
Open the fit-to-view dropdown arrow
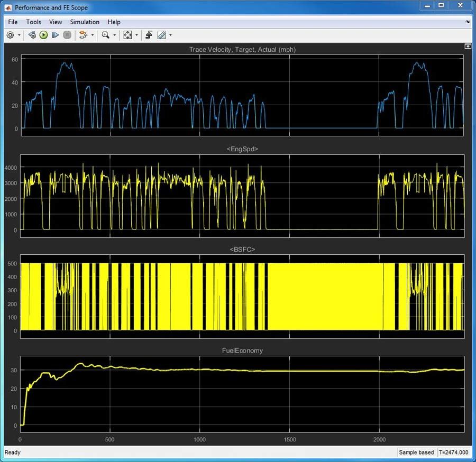136,35
